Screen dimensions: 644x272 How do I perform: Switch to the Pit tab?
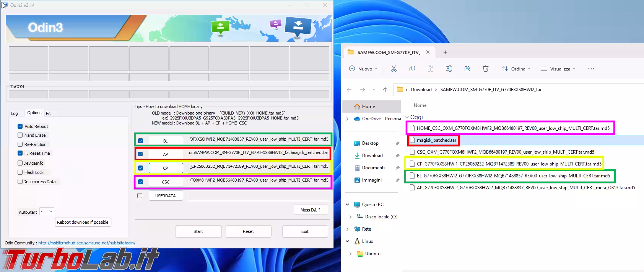[48, 113]
